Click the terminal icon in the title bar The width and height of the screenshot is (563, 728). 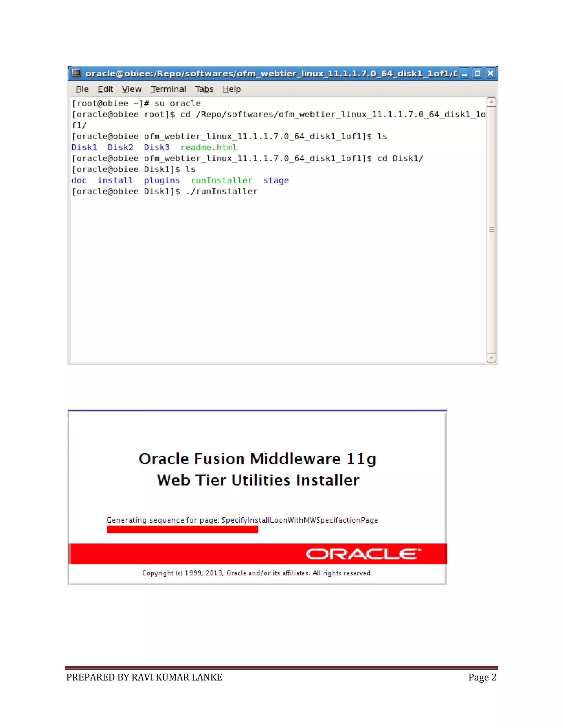[x=77, y=73]
